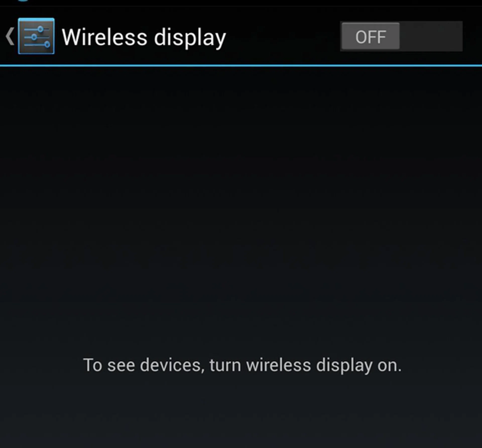Image resolution: width=482 pixels, height=448 pixels.
Task: Tap the grey OFF thumb of the switch
Action: click(371, 36)
